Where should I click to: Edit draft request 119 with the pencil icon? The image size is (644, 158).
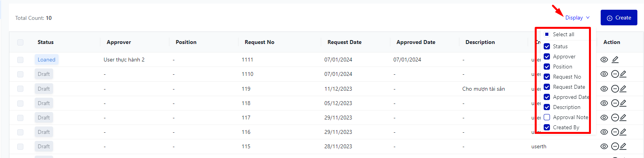tap(623, 89)
